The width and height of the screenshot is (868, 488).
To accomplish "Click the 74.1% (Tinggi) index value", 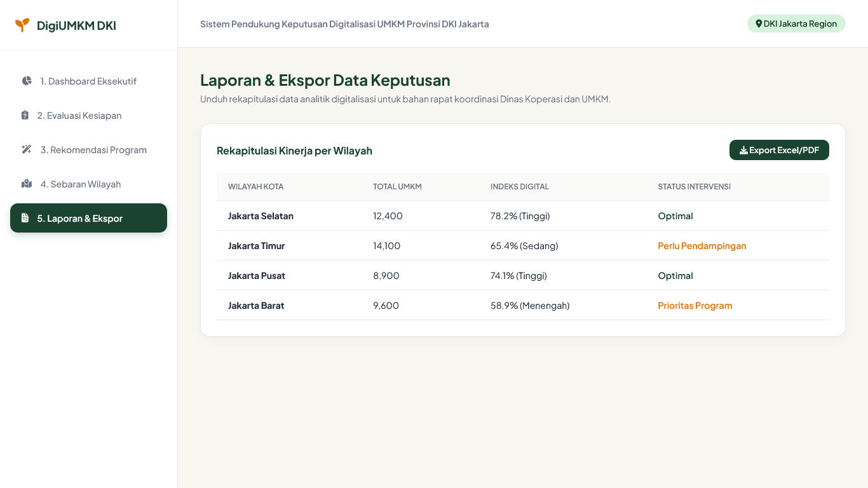I will pos(519,276).
